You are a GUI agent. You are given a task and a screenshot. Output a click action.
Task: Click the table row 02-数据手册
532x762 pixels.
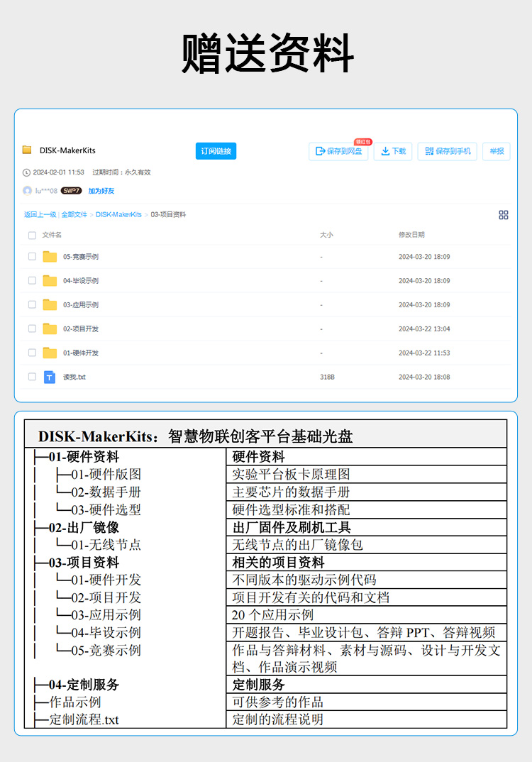(x=106, y=492)
